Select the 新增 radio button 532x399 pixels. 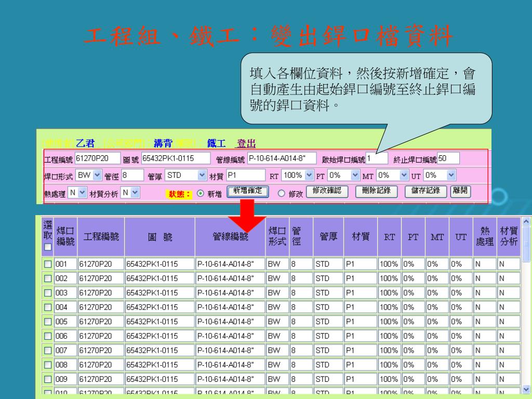tap(200, 193)
